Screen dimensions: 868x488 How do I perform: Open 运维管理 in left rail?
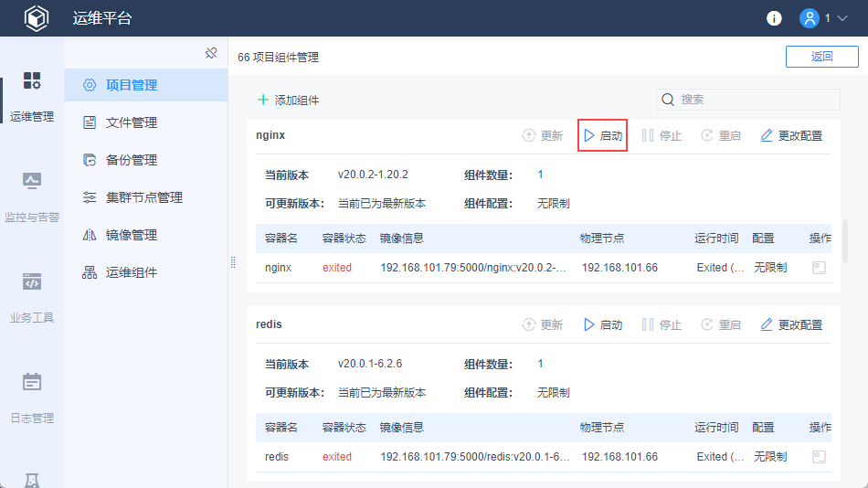click(x=32, y=96)
